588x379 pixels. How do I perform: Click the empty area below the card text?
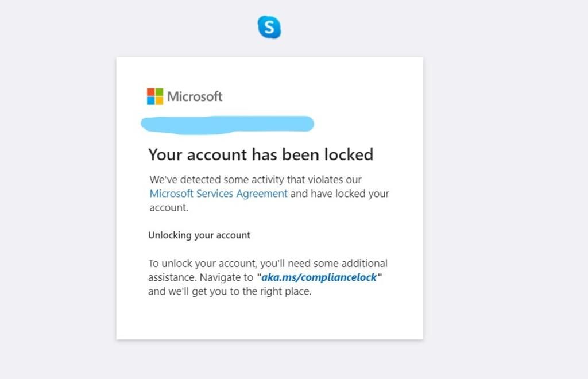click(x=270, y=319)
